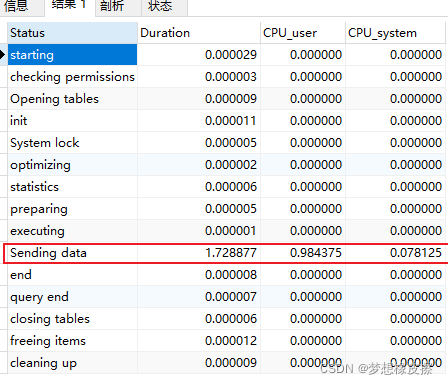Click the CPU_system column header

pyautogui.click(x=396, y=33)
